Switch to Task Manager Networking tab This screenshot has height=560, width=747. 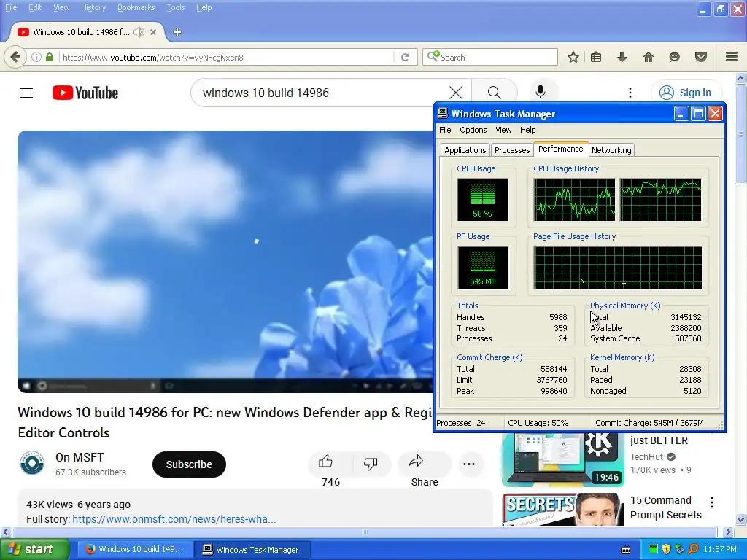611,150
